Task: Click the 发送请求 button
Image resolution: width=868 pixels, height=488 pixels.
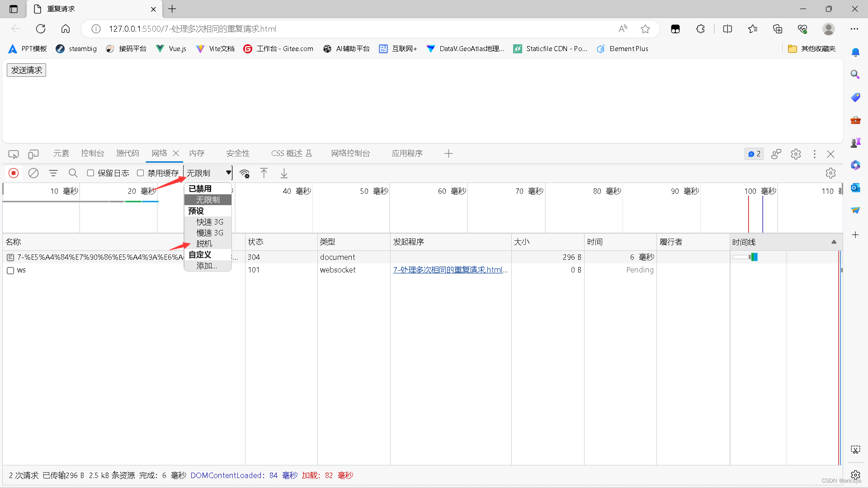Action: [26, 70]
